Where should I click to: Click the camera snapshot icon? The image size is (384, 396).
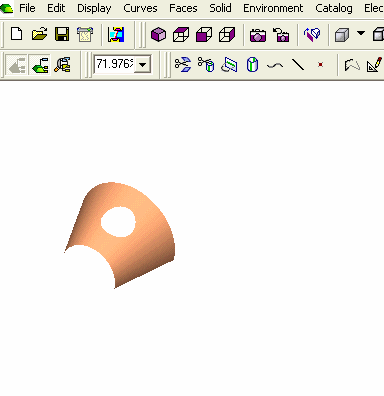258,35
